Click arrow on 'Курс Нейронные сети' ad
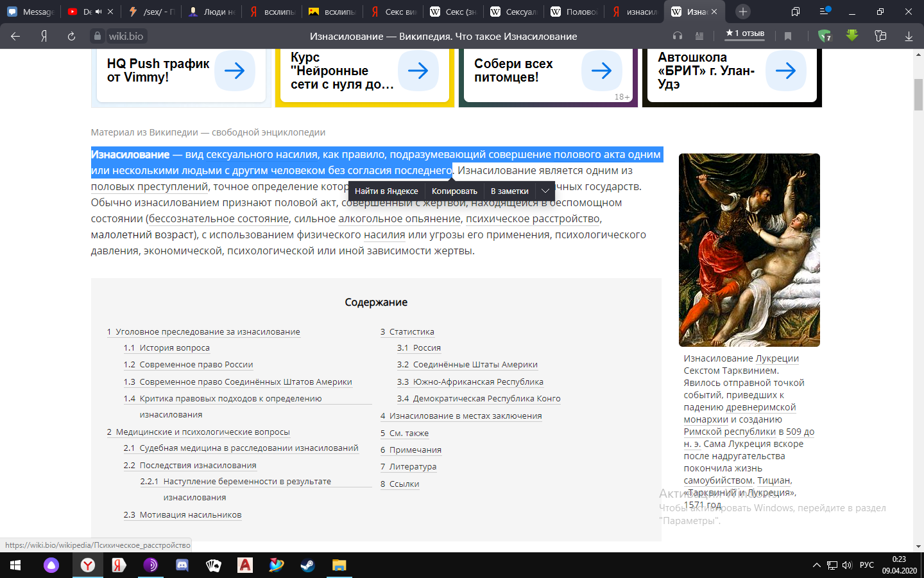 coord(418,71)
